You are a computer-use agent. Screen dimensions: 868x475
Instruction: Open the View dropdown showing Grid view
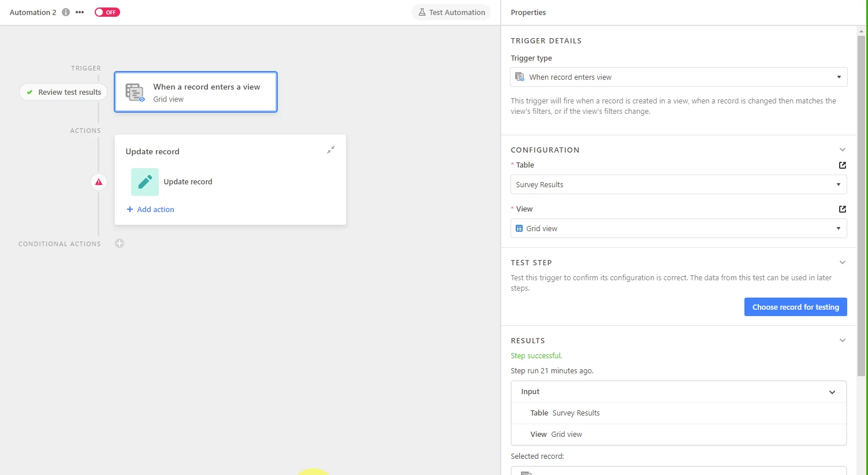(x=679, y=228)
